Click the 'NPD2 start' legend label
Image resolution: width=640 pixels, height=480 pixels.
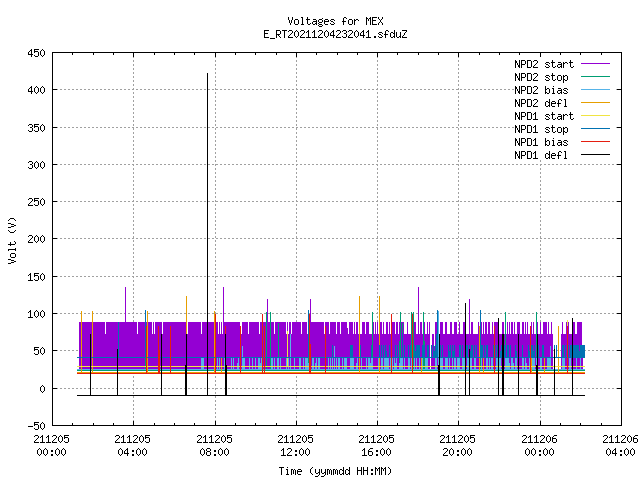click(x=544, y=64)
